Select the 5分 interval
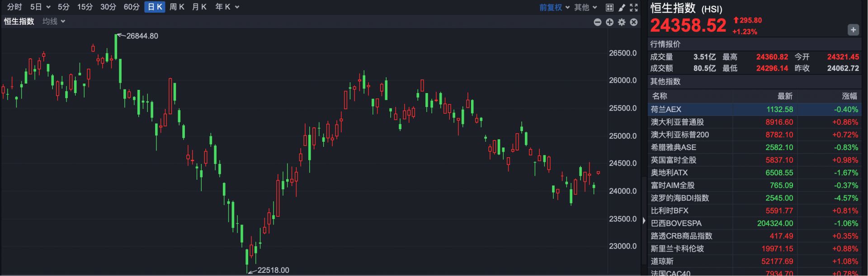868x276 pixels. coord(64,7)
